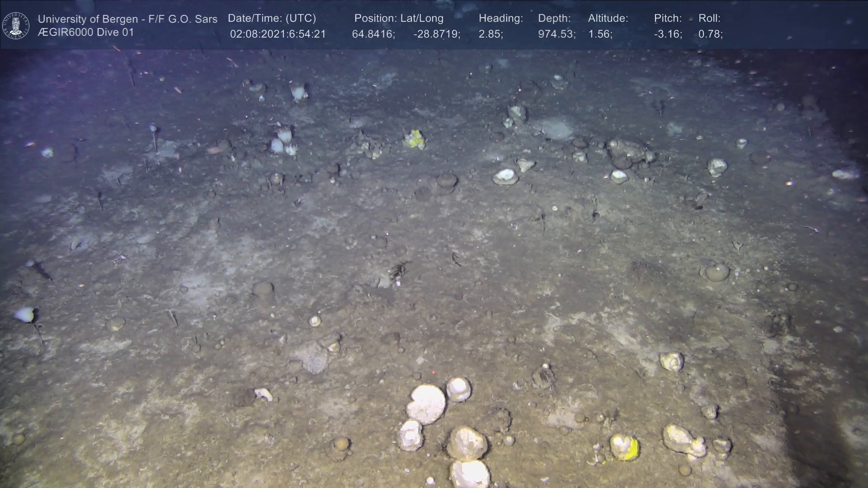This screenshot has width=868, height=488.
Task: Click the Altitude label in overlay
Action: coord(608,18)
